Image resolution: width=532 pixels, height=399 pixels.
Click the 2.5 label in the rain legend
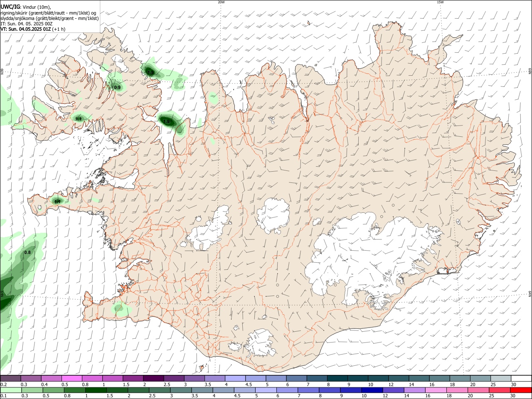(152, 396)
